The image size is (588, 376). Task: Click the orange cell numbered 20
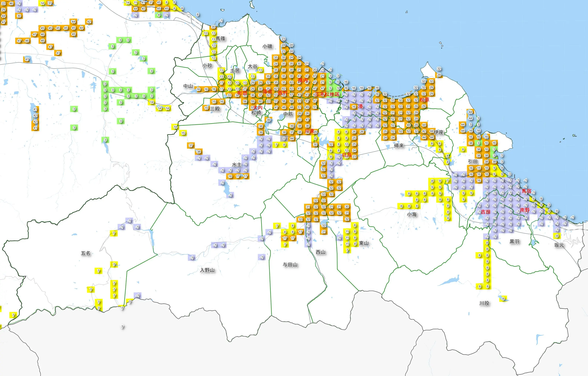(x=314, y=70)
